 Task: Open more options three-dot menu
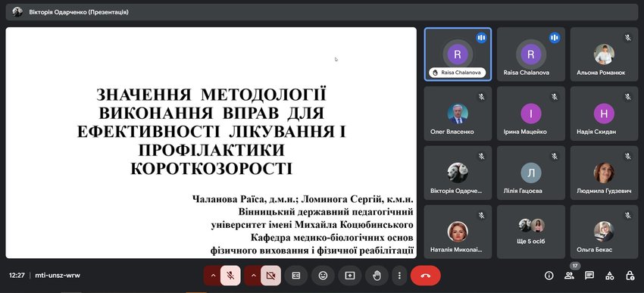[x=399, y=276]
